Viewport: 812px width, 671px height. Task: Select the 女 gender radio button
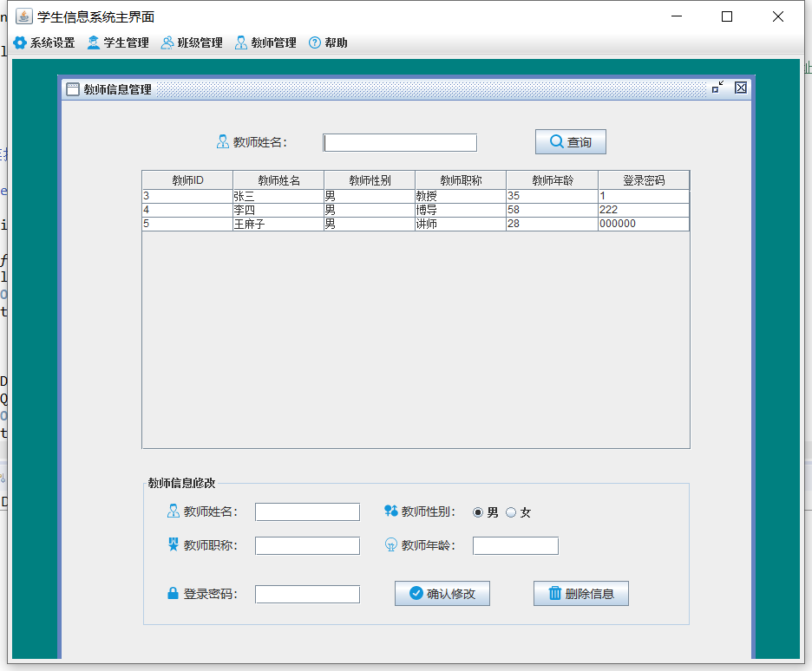[x=511, y=512]
